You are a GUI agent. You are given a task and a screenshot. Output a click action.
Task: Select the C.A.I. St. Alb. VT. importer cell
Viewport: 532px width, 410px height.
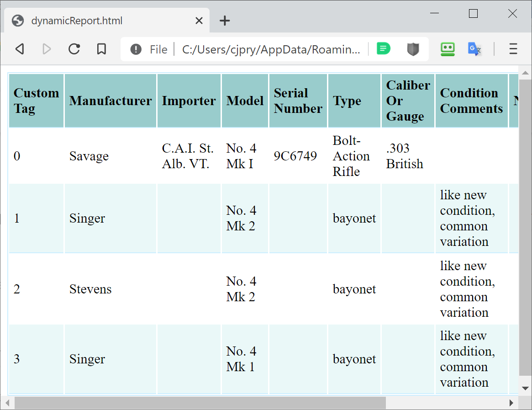tap(189, 156)
